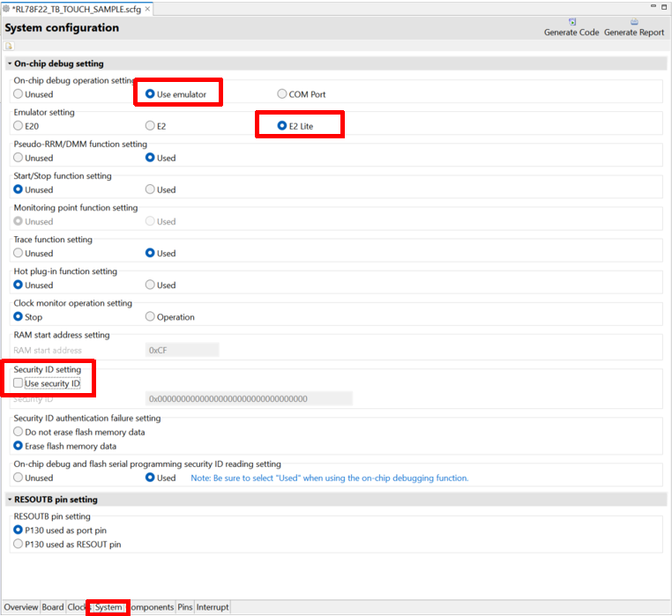
Task: Close the RL78F22_TB_TOUCH_SAMPLE.scfg editor tab
Action: [x=147, y=9]
